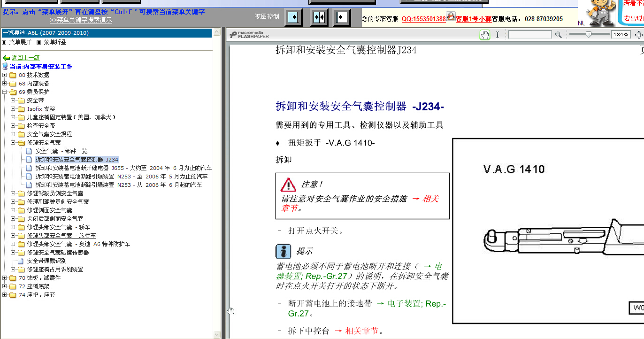
Task: Expand the 修理侧面安全气囊 node
Action: pos(13,210)
